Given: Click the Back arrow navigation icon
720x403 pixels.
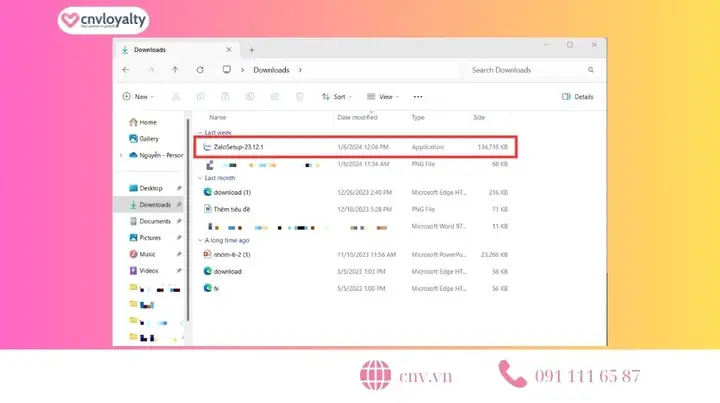Looking at the screenshot, I should coord(126,70).
